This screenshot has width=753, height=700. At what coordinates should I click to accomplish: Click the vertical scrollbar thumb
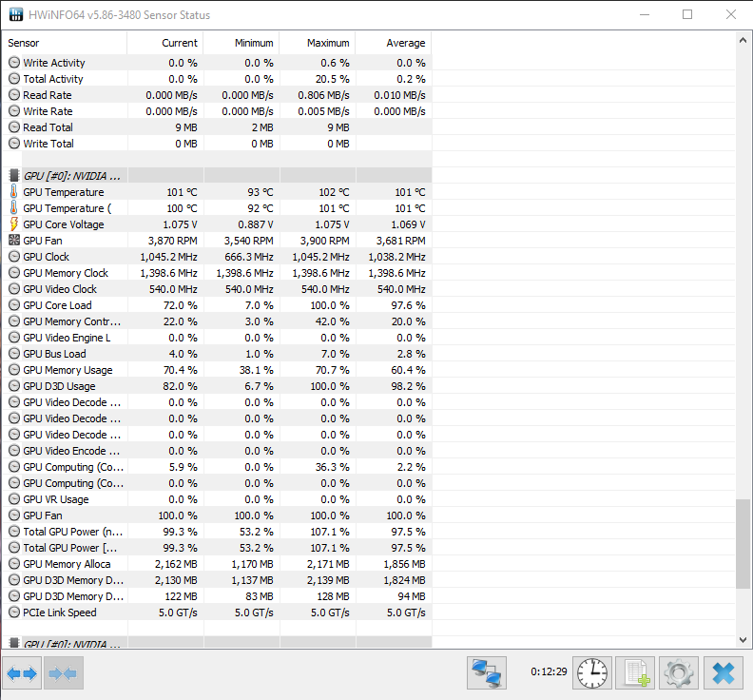pyautogui.click(x=743, y=543)
